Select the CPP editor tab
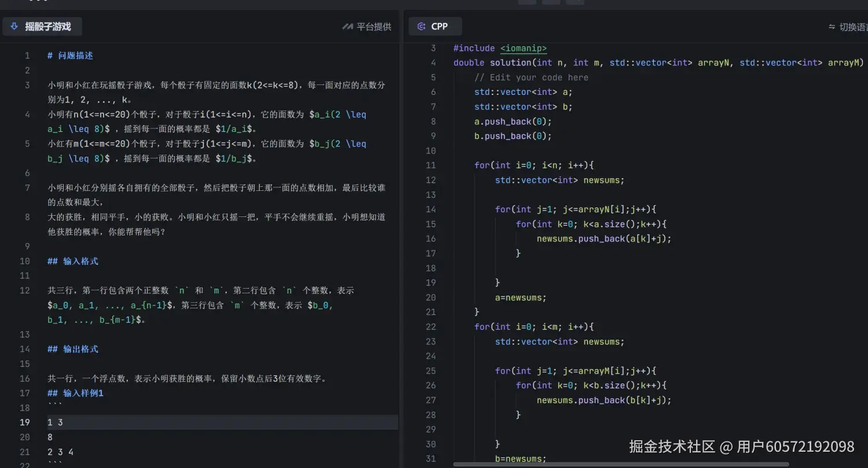868x468 pixels. coord(435,27)
